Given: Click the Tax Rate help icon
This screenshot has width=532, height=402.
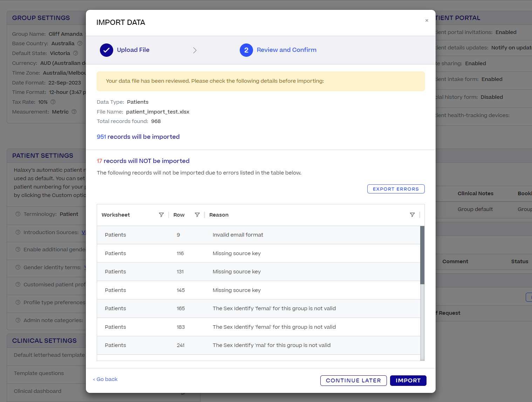Looking at the screenshot, I should 53,102.
